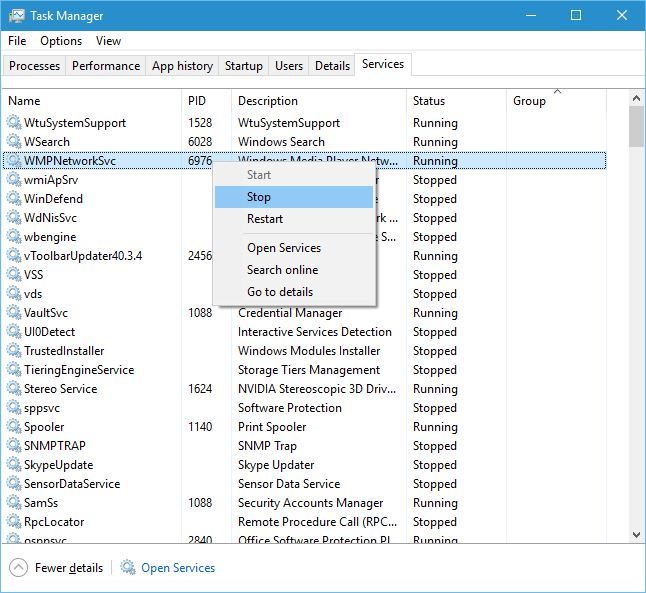
Task: Select the Interactive Services Detection description
Action: [x=315, y=332]
